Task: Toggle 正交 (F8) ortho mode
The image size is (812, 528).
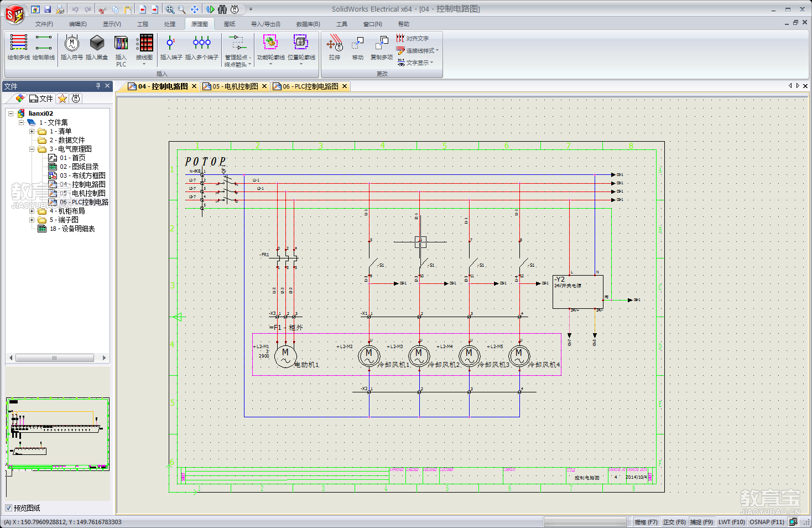Action: click(x=674, y=522)
